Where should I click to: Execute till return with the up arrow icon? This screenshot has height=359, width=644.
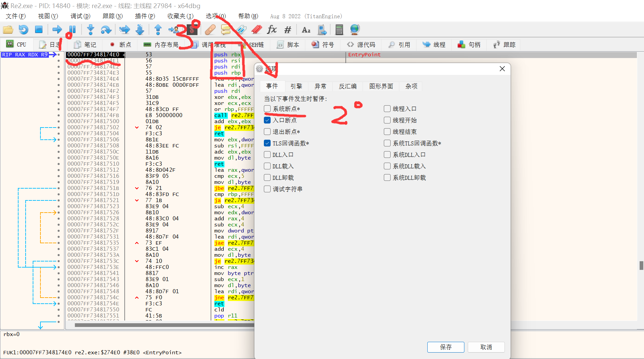[158, 30]
